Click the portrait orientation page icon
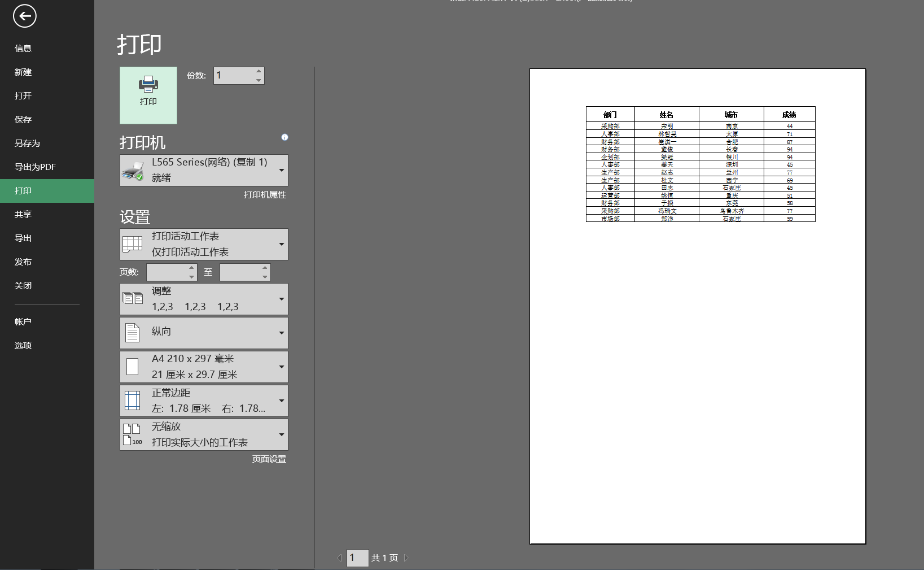The height and width of the screenshot is (570, 924). (x=132, y=333)
